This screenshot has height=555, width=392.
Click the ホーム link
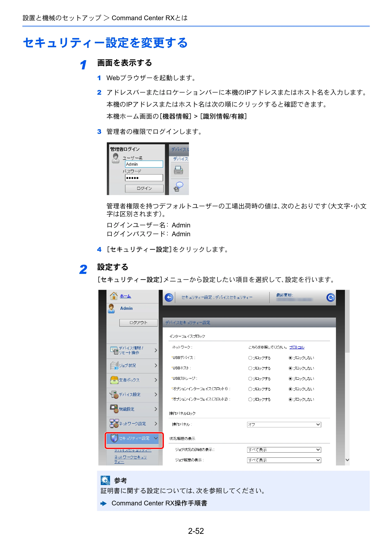(125, 296)
